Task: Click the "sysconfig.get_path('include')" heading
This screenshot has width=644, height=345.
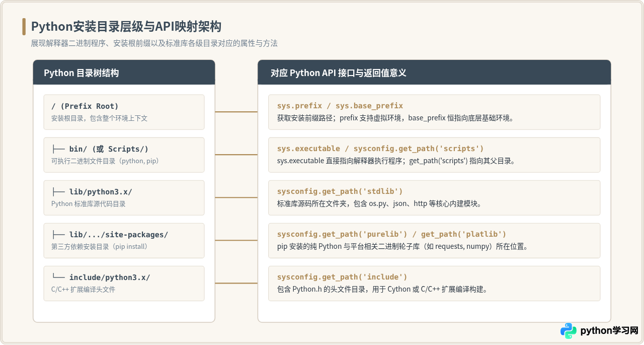Action: pyautogui.click(x=342, y=277)
